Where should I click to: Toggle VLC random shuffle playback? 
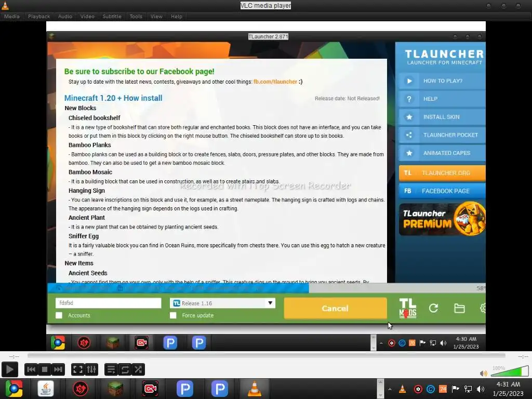tap(138, 369)
